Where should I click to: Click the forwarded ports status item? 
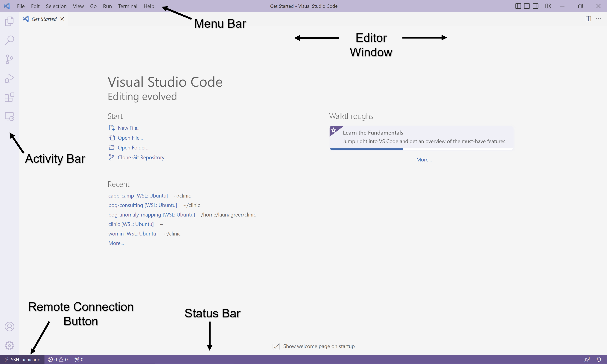coord(79,360)
